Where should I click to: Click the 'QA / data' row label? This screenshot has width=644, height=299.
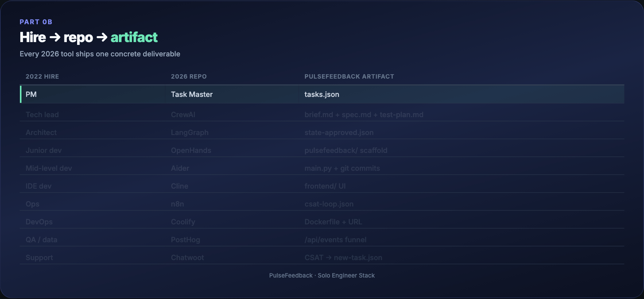(41, 240)
